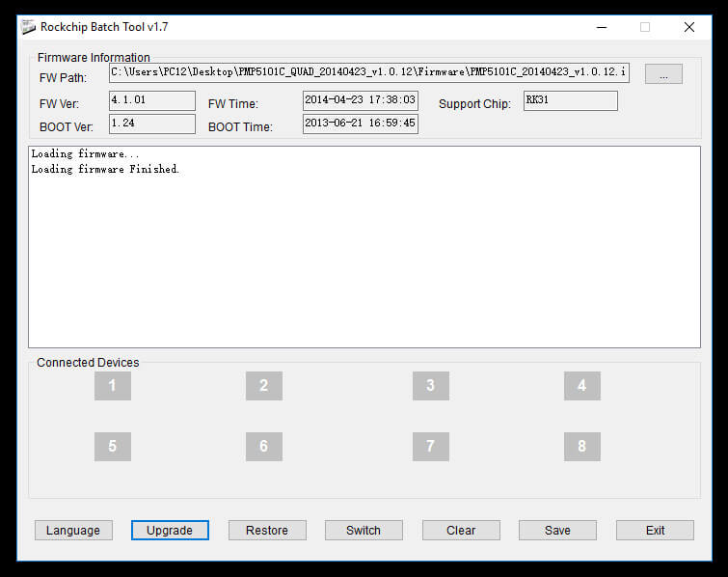728x577 pixels.
Task: Select connected device slot 6
Action: point(264,447)
